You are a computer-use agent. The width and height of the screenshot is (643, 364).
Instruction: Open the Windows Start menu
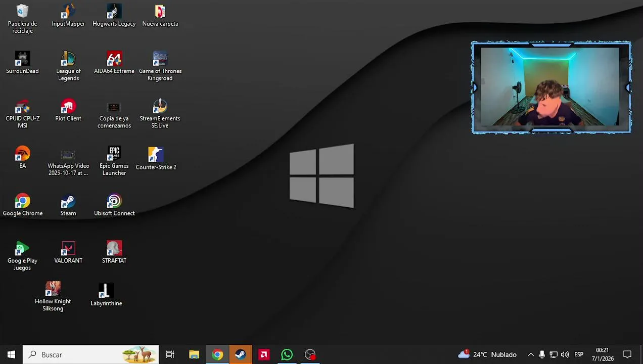click(11, 354)
